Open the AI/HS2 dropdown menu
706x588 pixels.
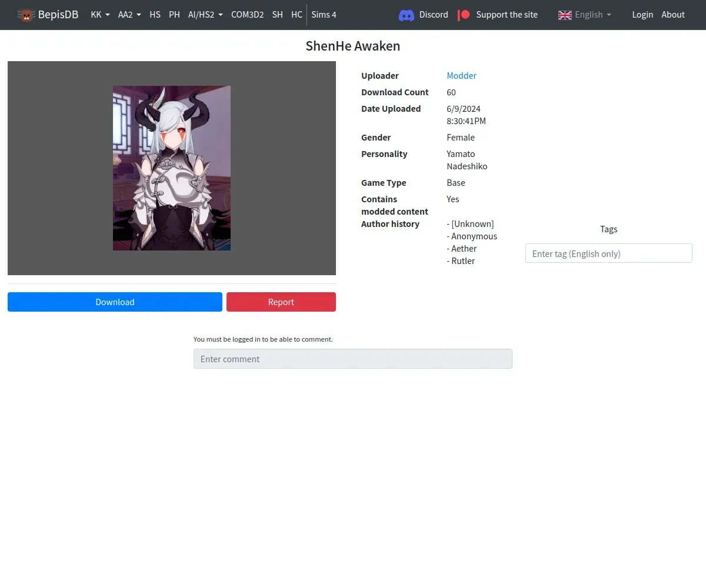(205, 15)
